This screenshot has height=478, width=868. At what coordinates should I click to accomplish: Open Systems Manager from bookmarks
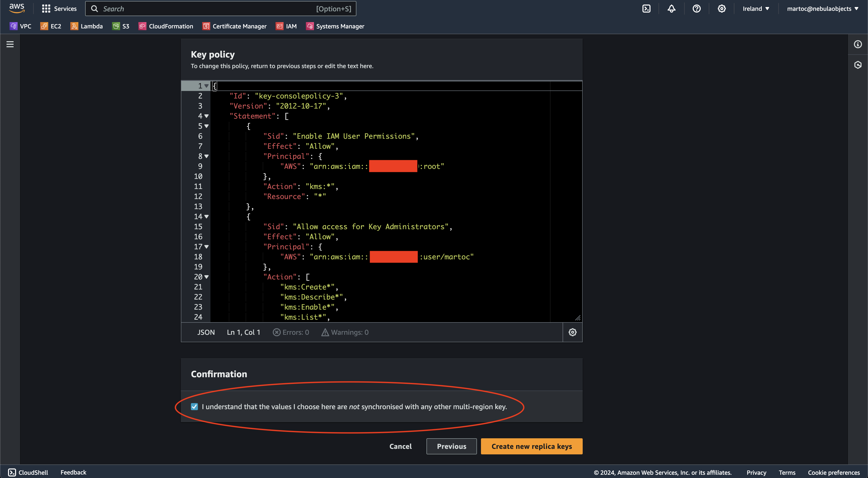[x=340, y=26]
